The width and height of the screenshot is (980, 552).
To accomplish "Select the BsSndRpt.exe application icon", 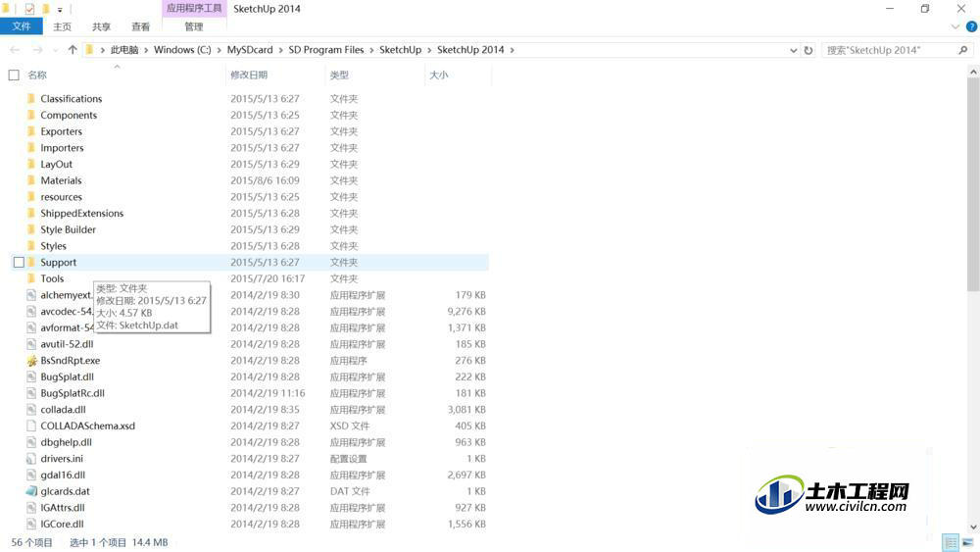I will tap(32, 361).
